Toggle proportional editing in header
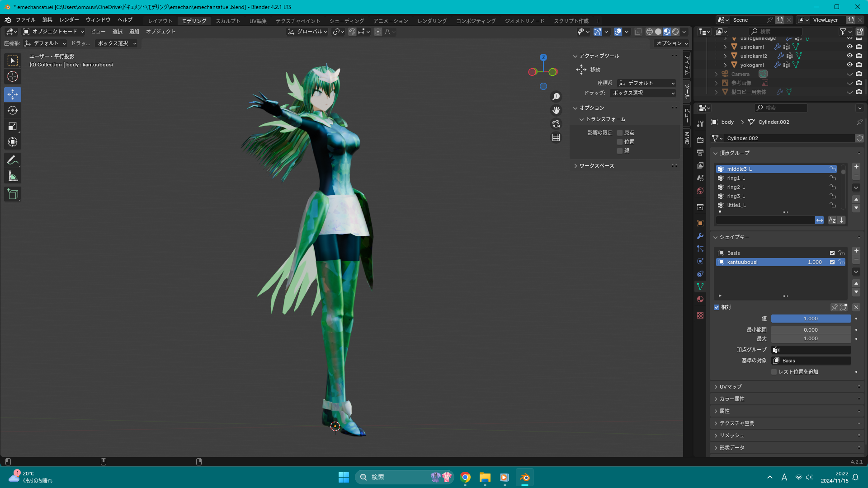The width and height of the screenshot is (868, 488). click(x=378, y=32)
